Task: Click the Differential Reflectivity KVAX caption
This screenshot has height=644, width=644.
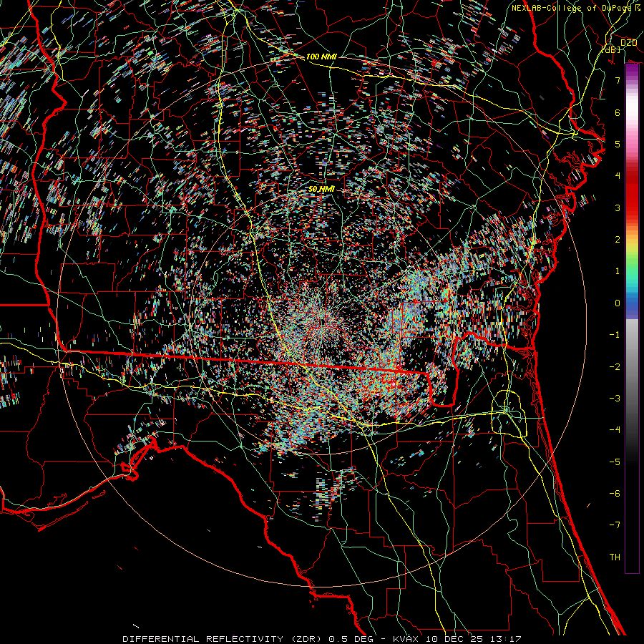Action: [322, 639]
